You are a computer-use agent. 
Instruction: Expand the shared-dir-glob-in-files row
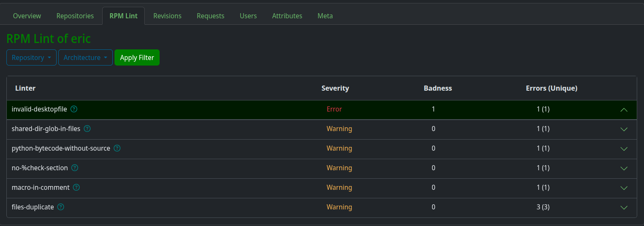click(x=624, y=129)
